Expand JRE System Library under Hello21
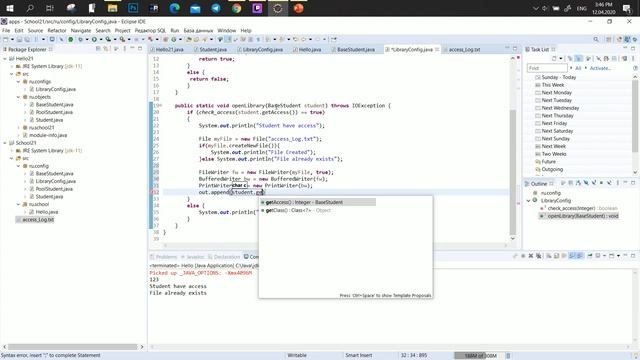The image size is (640, 360). click(12, 66)
